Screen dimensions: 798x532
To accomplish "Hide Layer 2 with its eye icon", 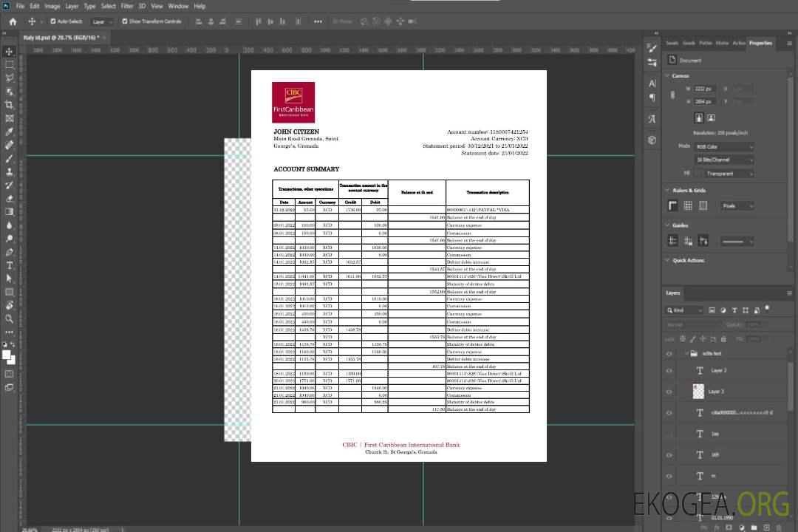I will pos(669,371).
